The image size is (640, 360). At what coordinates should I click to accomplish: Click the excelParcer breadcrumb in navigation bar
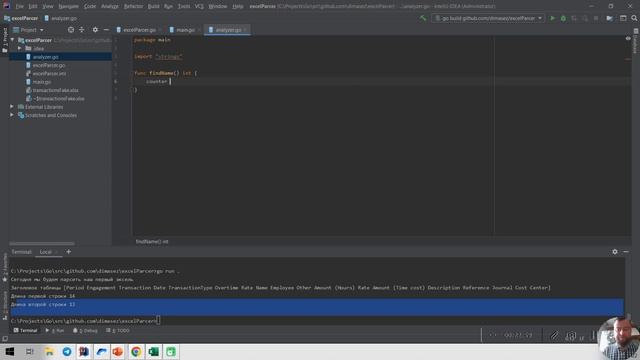click(x=21, y=18)
